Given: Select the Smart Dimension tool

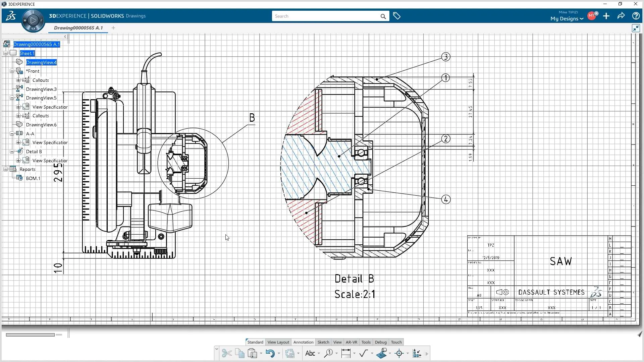Looking at the screenshot, I should tap(345, 353).
